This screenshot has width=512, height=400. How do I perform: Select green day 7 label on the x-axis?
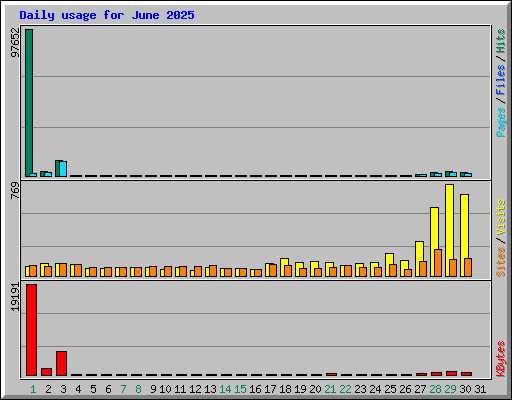coord(123,389)
